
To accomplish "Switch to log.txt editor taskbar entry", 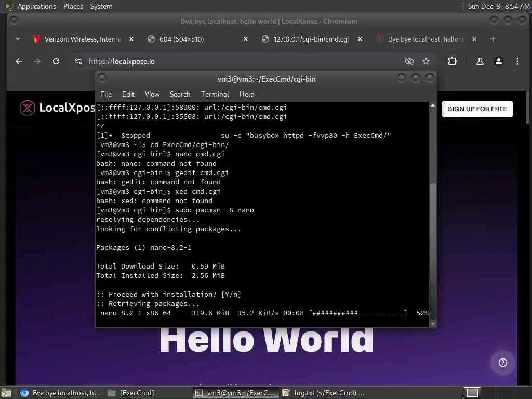I will [x=324, y=393].
